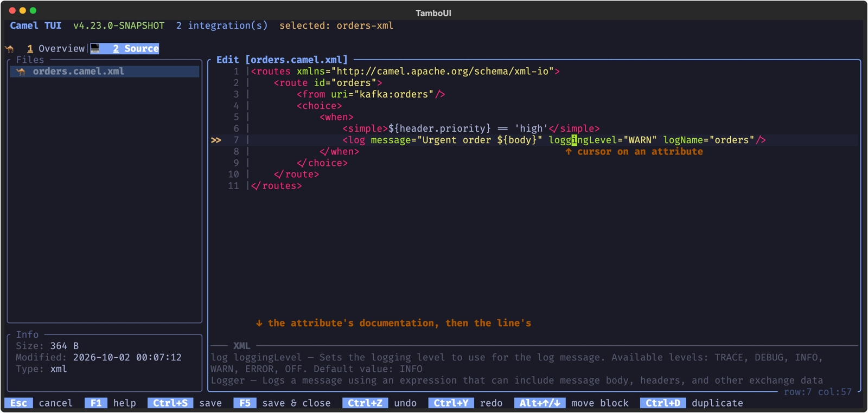Screen dimensions: 868x413
Task: Click the closing </route> tag
Action: (296, 175)
